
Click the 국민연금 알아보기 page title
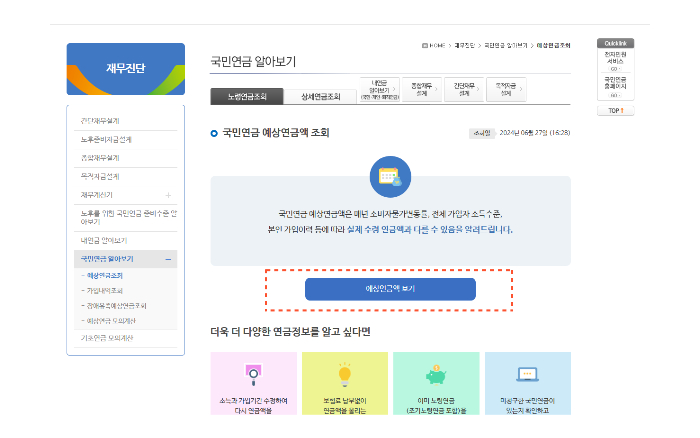coord(253,62)
